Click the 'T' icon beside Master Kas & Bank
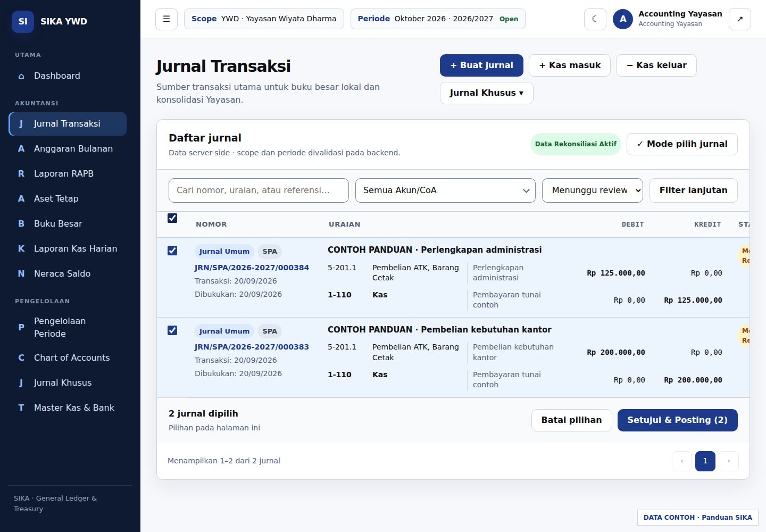This screenshot has height=532, width=766. click(x=21, y=408)
